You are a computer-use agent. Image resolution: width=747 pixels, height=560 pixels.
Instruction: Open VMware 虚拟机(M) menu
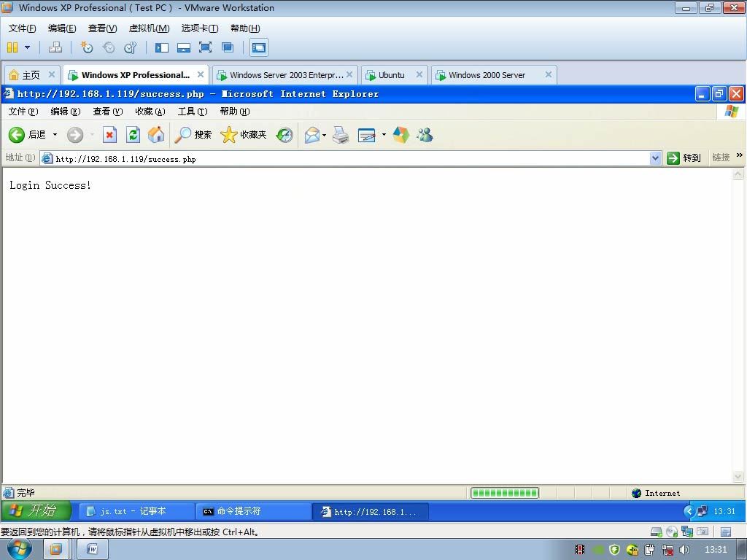click(149, 28)
